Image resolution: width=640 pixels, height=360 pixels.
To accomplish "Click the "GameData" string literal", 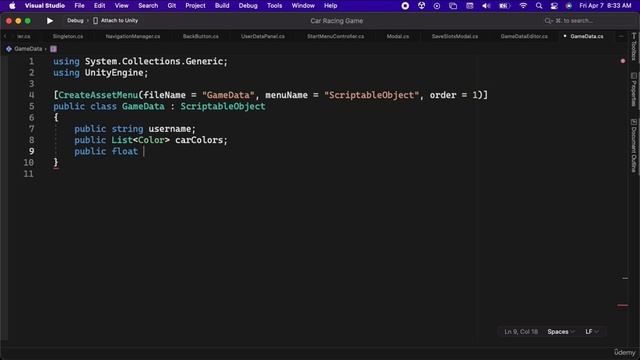I will click(228, 95).
